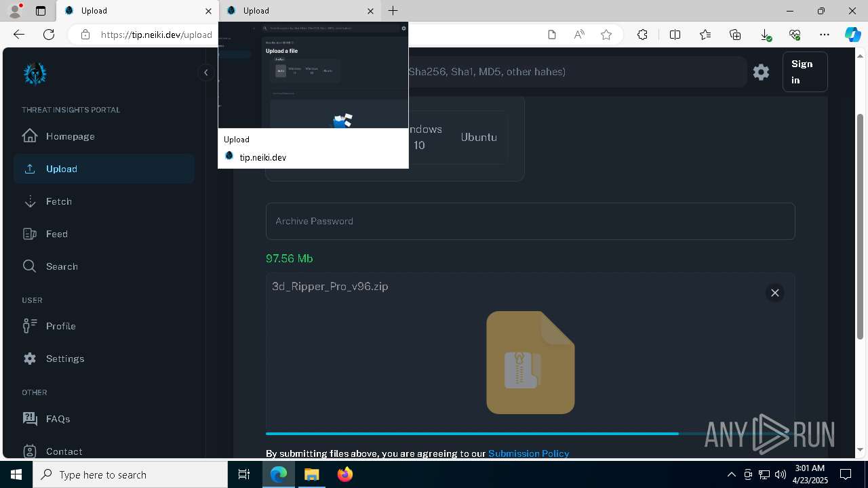
Task: Click the Fetch download icon
Action: [30, 201]
